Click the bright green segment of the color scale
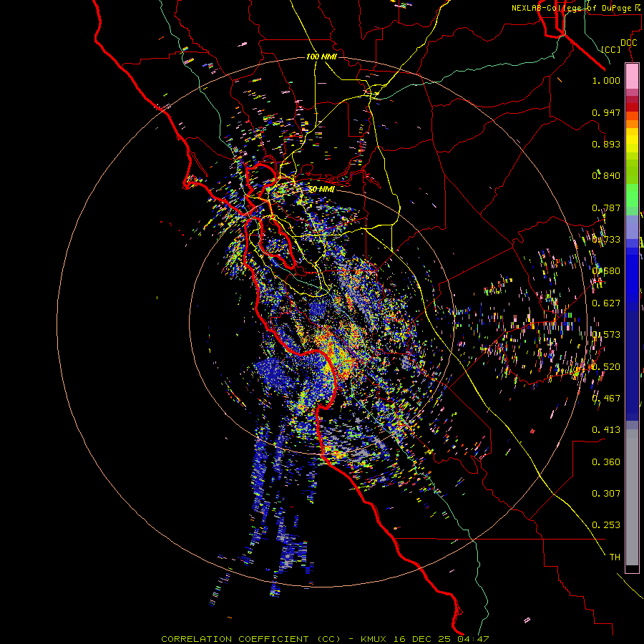 632,195
